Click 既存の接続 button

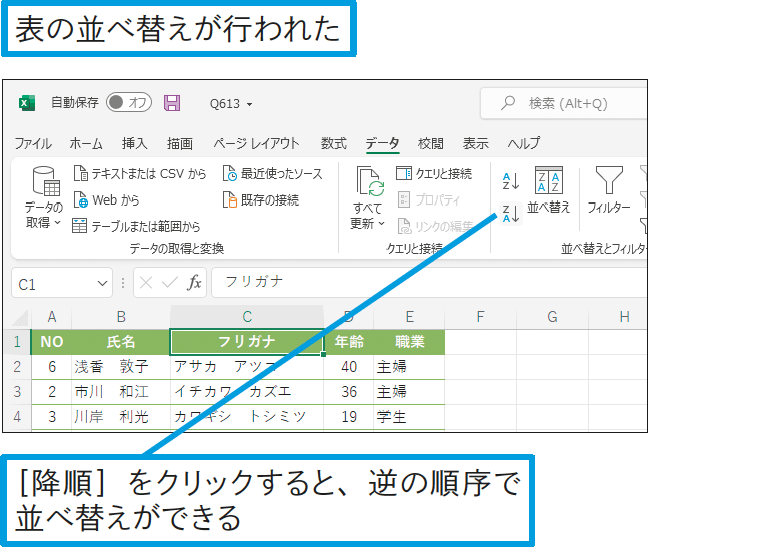point(261,200)
